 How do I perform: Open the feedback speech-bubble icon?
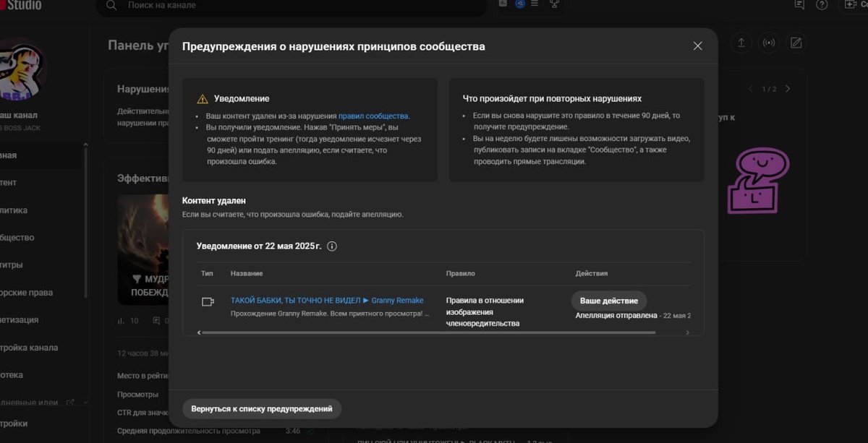coord(799,4)
